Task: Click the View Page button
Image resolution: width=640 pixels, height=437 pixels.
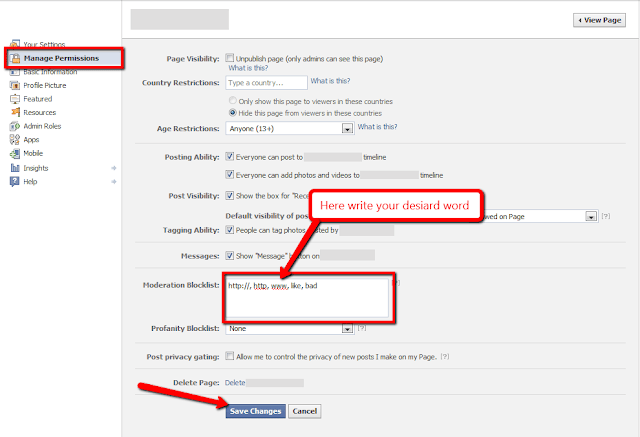Action: [x=599, y=20]
